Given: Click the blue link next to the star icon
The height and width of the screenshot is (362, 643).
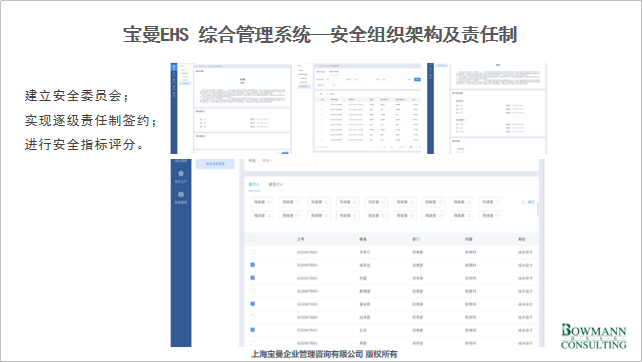Looking at the screenshot, I should click(531, 202).
